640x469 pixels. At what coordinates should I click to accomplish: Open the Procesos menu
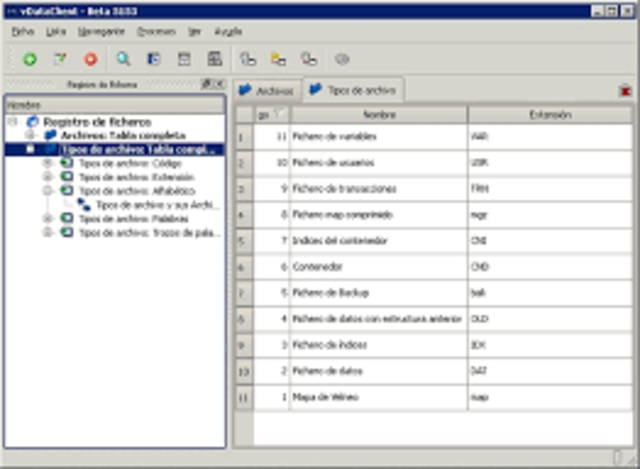[156, 31]
